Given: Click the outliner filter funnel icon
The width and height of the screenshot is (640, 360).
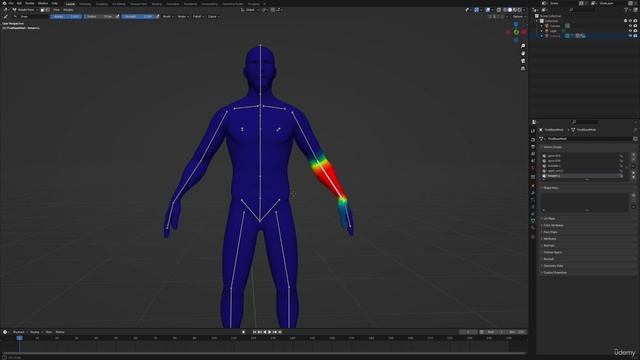Looking at the screenshot, I should click(626, 10).
